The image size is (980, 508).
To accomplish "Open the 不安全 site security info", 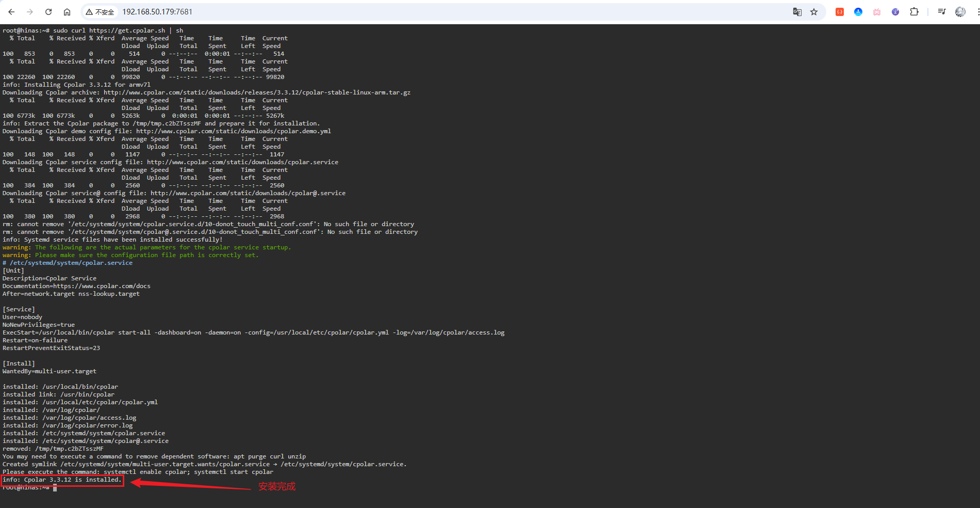I will coord(100,12).
